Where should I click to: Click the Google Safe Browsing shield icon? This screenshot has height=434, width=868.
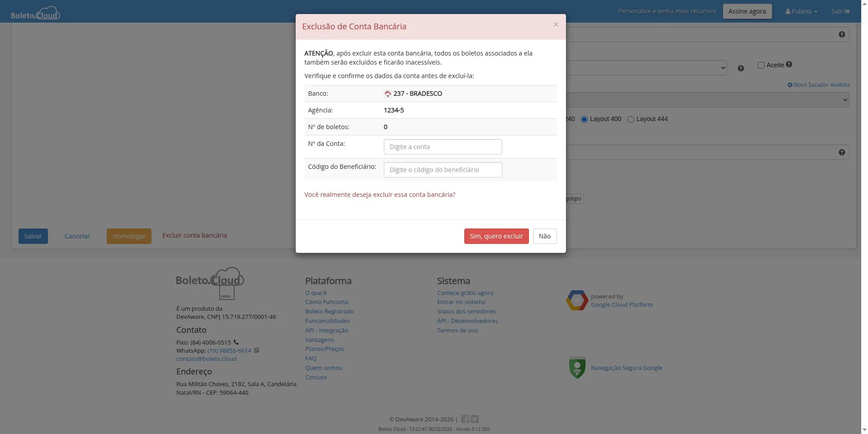click(x=577, y=368)
